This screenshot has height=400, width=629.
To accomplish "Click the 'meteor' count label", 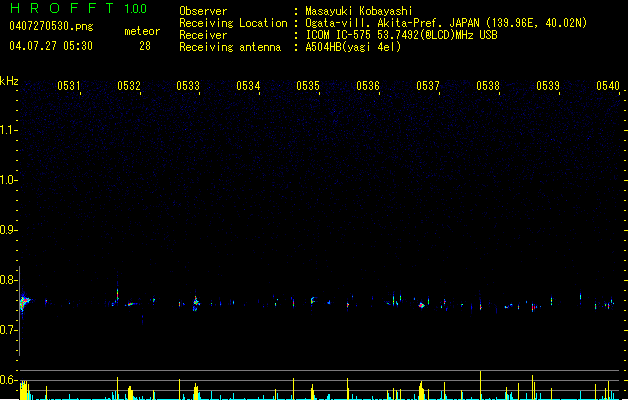I will (x=142, y=31).
